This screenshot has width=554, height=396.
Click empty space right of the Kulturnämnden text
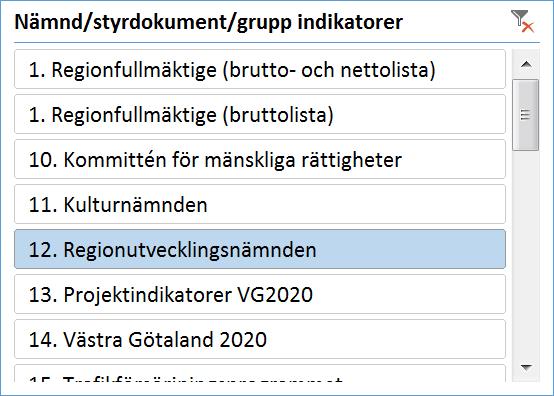(x=353, y=204)
